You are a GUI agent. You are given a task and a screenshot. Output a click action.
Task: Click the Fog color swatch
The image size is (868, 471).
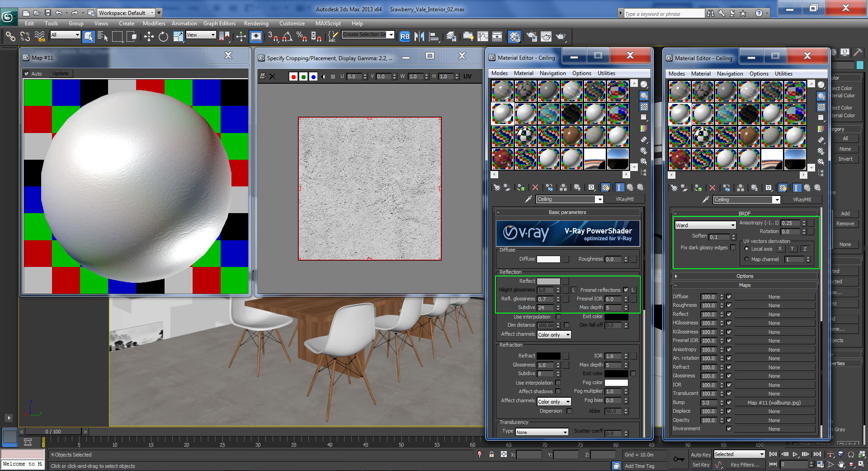pyautogui.click(x=616, y=383)
